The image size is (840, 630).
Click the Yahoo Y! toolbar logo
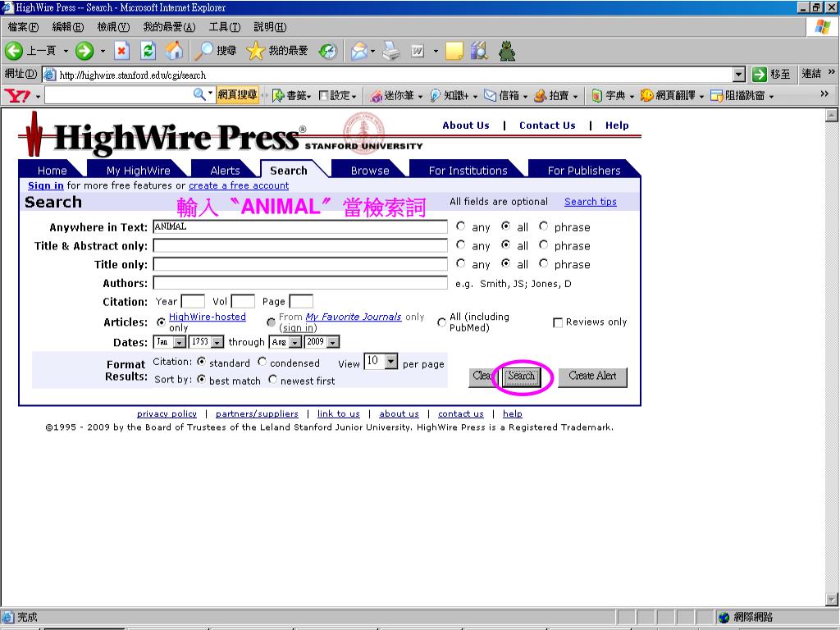click(x=18, y=96)
